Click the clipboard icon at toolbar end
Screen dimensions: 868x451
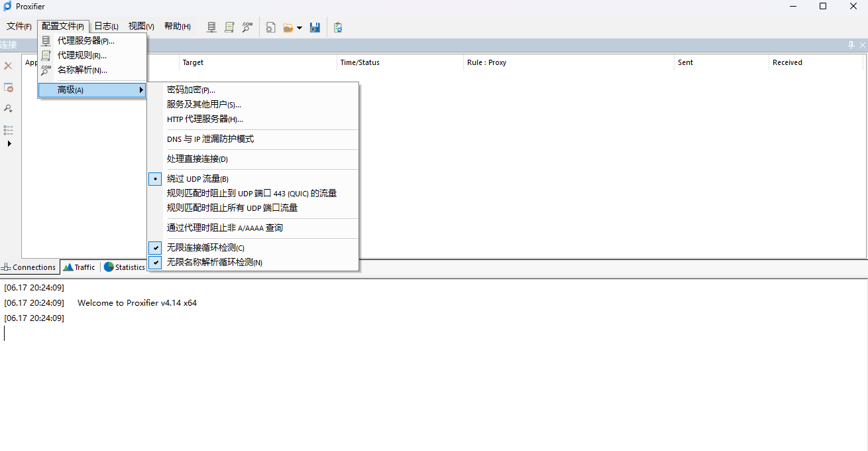[338, 27]
